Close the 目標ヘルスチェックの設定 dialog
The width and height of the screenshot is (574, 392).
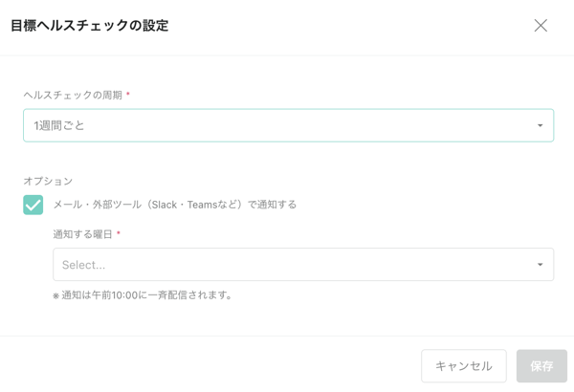(541, 26)
